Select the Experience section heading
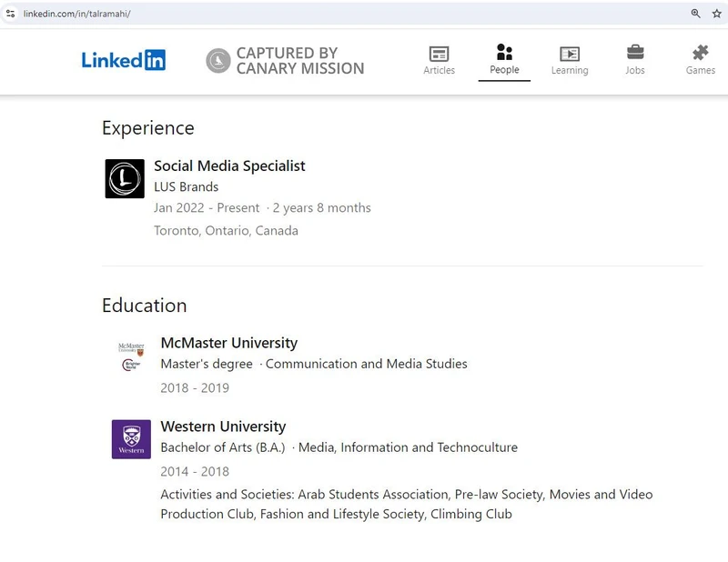 (147, 128)
